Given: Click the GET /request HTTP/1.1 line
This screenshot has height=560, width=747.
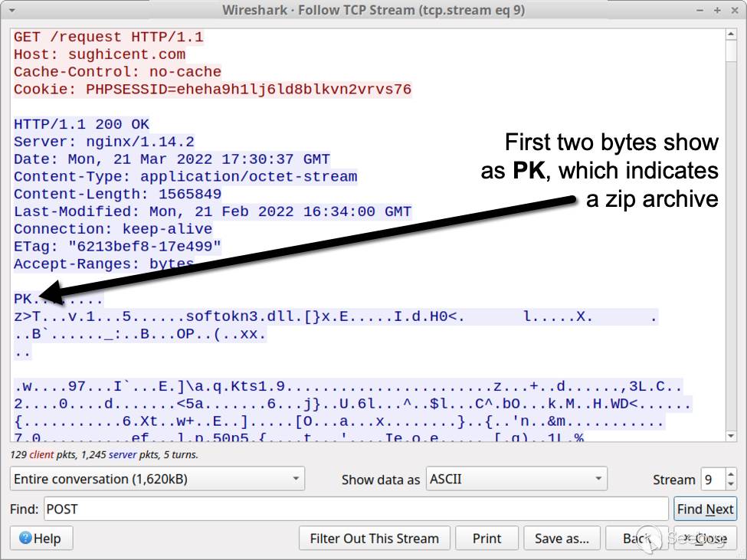Looking at the screenshot, I should click(x=108, y=37).
